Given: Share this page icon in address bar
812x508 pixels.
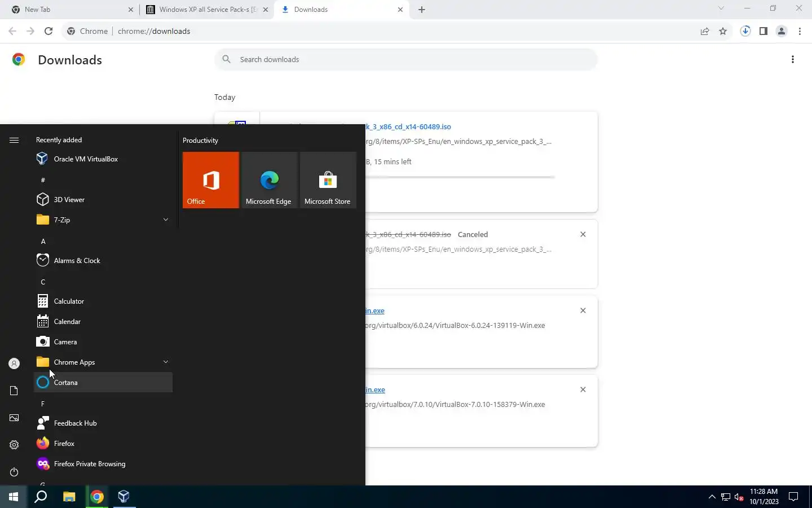Looking at the screenshot, I should pos(705,31).
